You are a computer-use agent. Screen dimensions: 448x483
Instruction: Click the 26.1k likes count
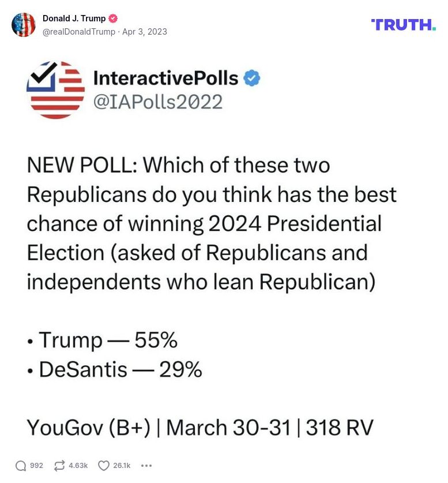click(x=122, y=466)
